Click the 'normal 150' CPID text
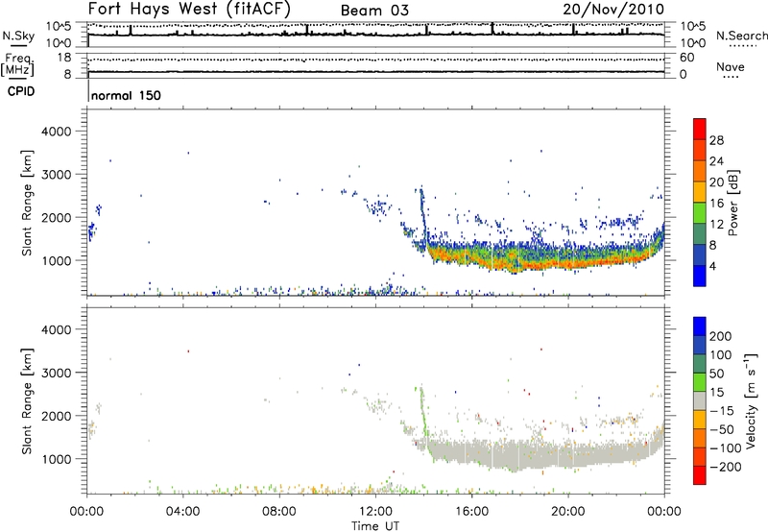 126,95
